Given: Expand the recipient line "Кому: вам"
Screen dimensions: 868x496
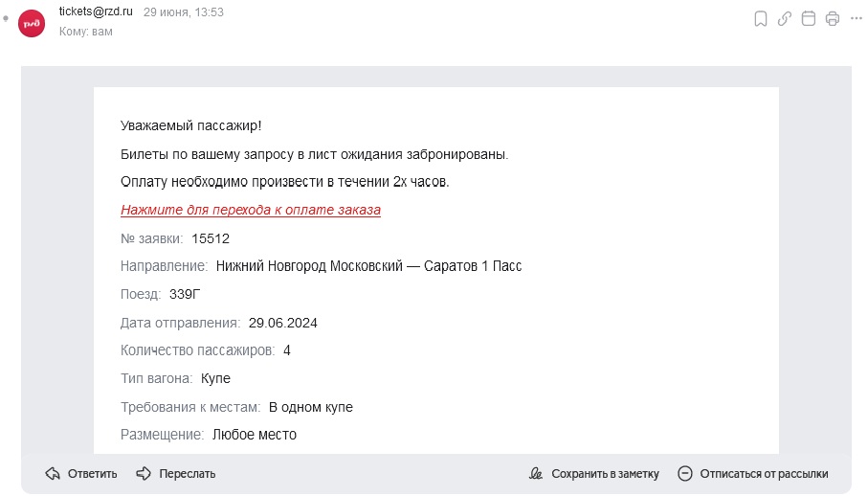Looking at the screenshot, I should 85,32.
